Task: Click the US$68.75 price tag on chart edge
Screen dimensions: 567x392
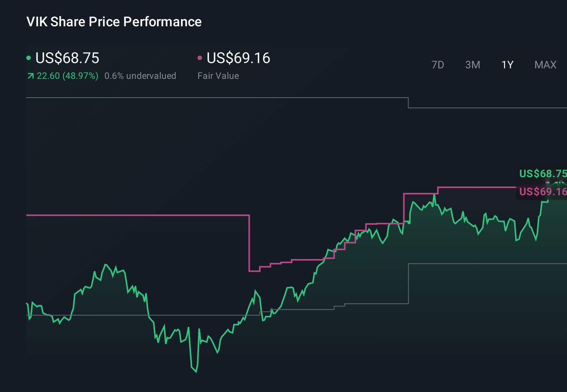Action: pyautogui.click(x=542, y=174)
